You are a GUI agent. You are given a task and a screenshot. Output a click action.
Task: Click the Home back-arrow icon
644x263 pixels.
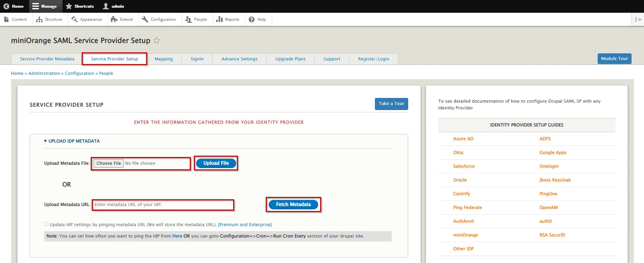(x=6, y=6)
